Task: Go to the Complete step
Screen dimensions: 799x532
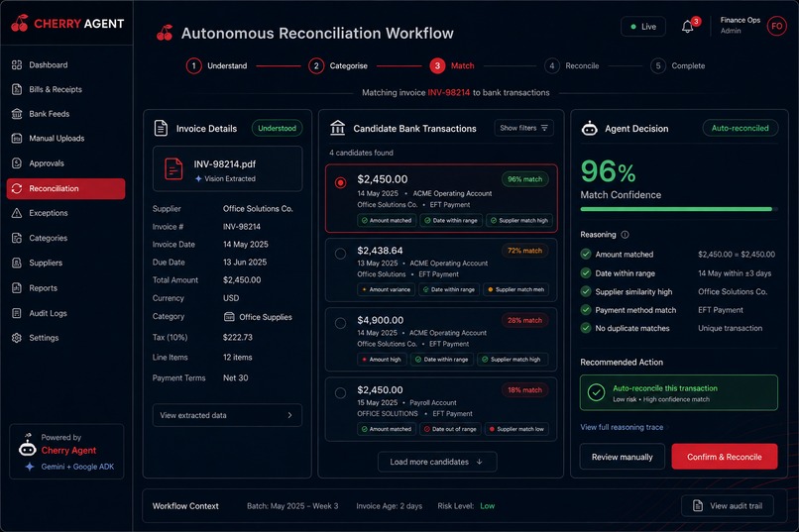Action: pos(678,65)
